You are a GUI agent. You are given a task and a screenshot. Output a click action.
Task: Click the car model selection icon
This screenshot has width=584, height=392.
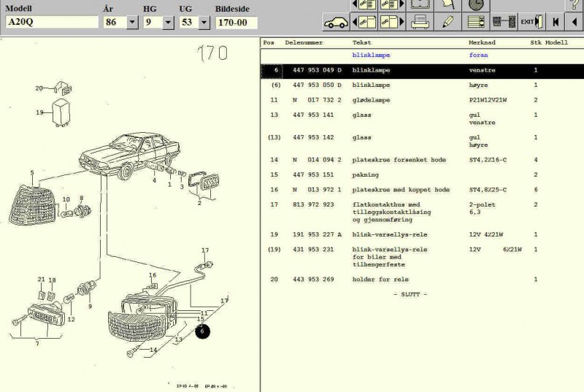[x=336, y=22]
